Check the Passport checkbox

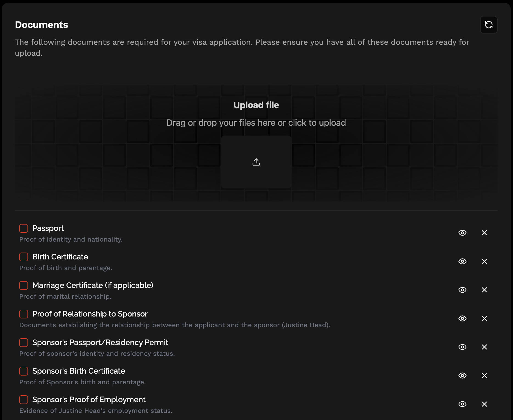click(24, 228)
